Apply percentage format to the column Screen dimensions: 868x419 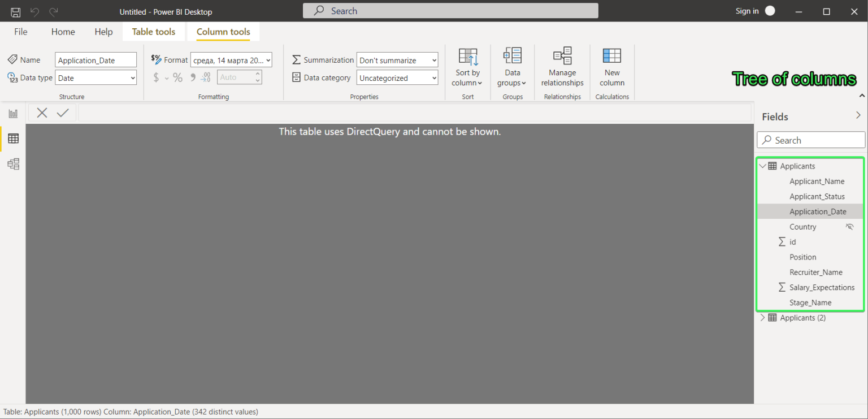pos(177,77)
